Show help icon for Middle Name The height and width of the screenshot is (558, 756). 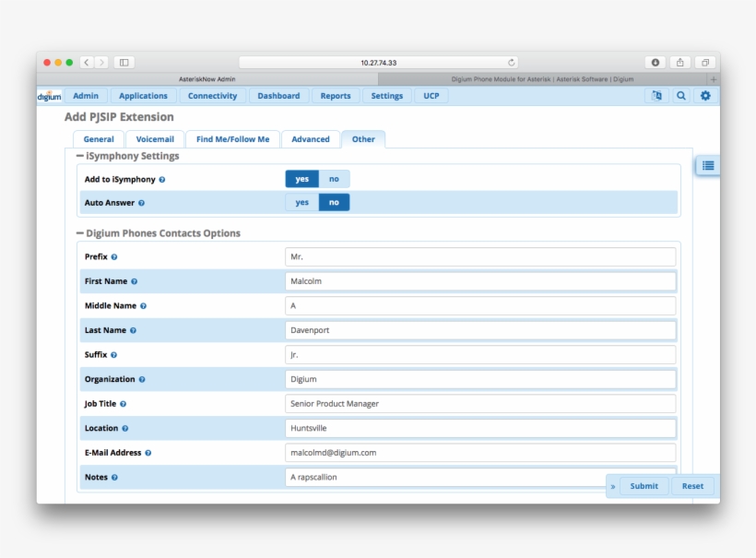143,306
